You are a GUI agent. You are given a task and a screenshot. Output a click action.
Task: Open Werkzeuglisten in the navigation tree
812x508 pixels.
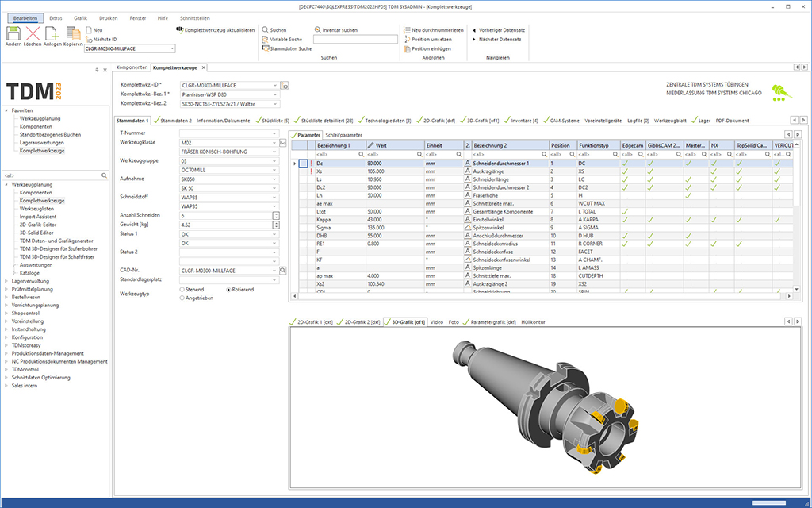36,209
